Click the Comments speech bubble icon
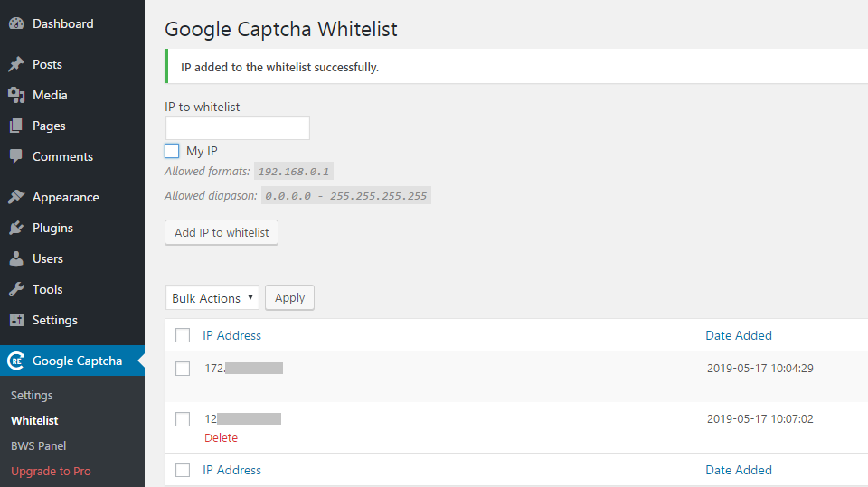This screenshot has height=487, width=868. 16,156
